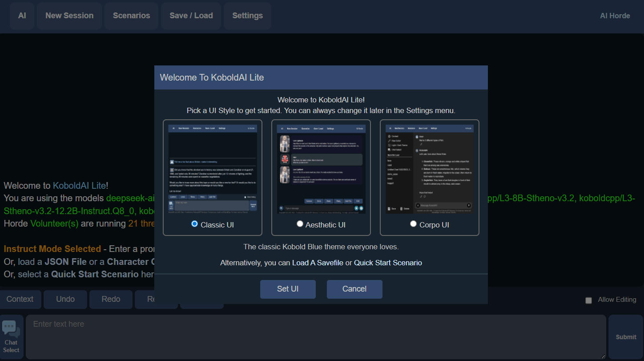This screenshot has width=644, height=361.
Task: Confirm with the Set UI button
Action: (x=288, y=289)
